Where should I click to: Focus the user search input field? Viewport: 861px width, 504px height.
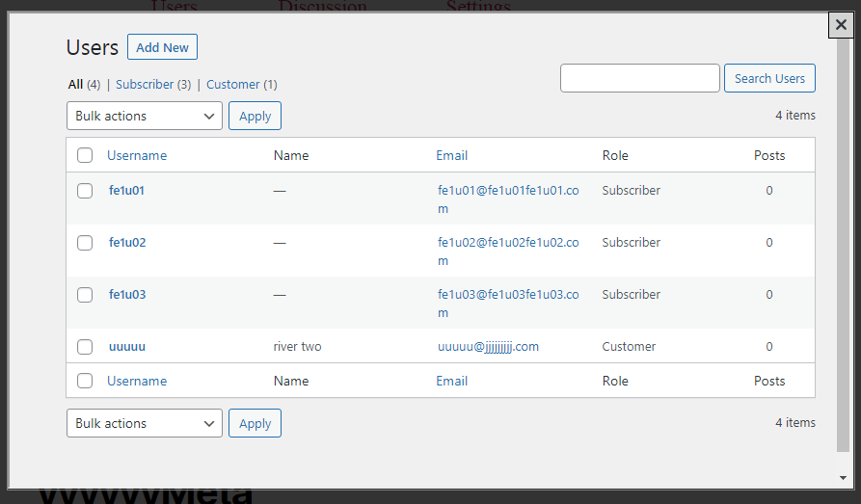coord(639,78)
